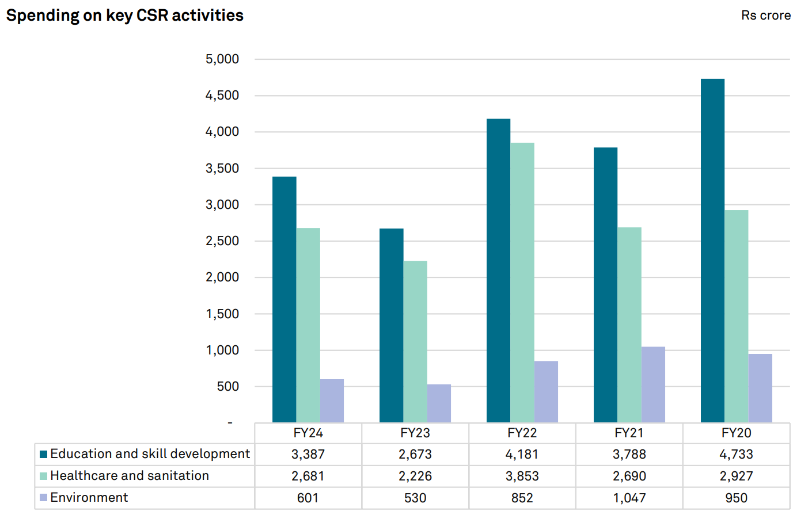Select the FY22 column header

click(522, 433)
